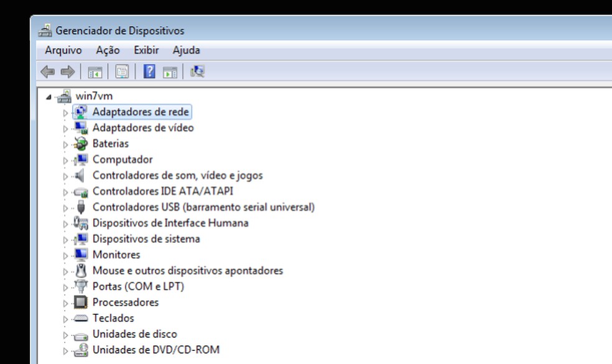Open the Ação menu
The width and height of the screenshot is (612, 364).
pos(108,50)
